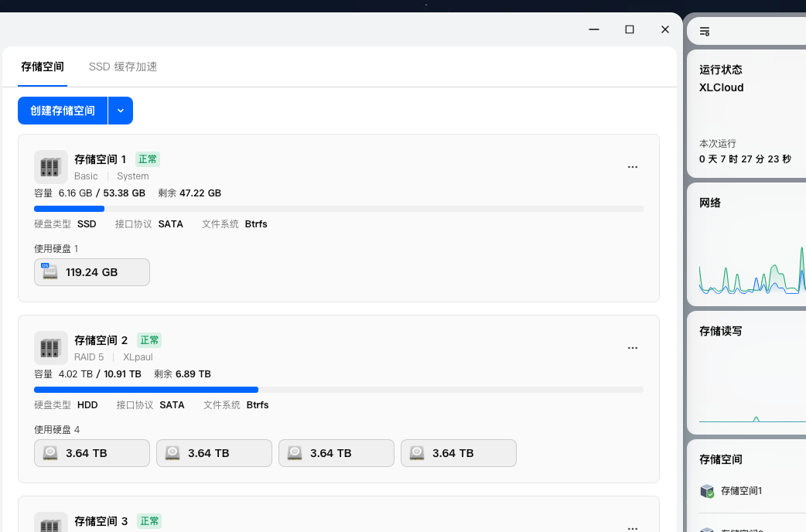This screenshot has width=806, height=532.
Task: Click the 正常 status badge of 存储空间 2
Action: (x=149, y=340)
